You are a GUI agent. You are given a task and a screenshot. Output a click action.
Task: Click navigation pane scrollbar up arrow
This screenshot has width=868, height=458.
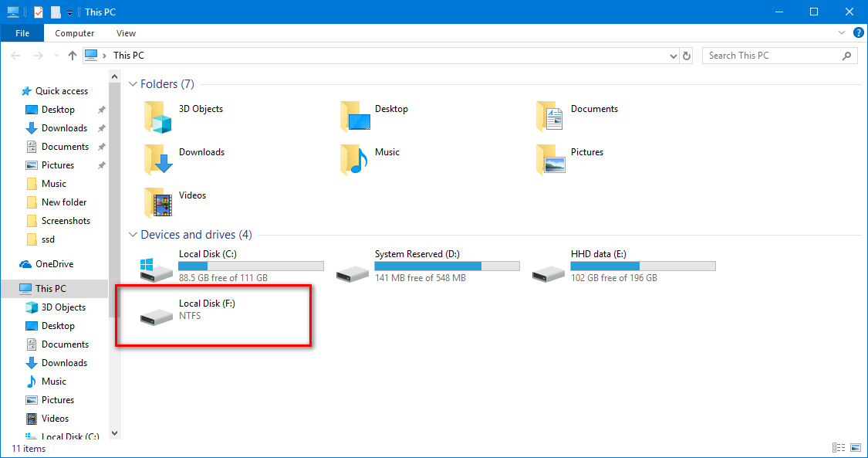tap(115, 76)
